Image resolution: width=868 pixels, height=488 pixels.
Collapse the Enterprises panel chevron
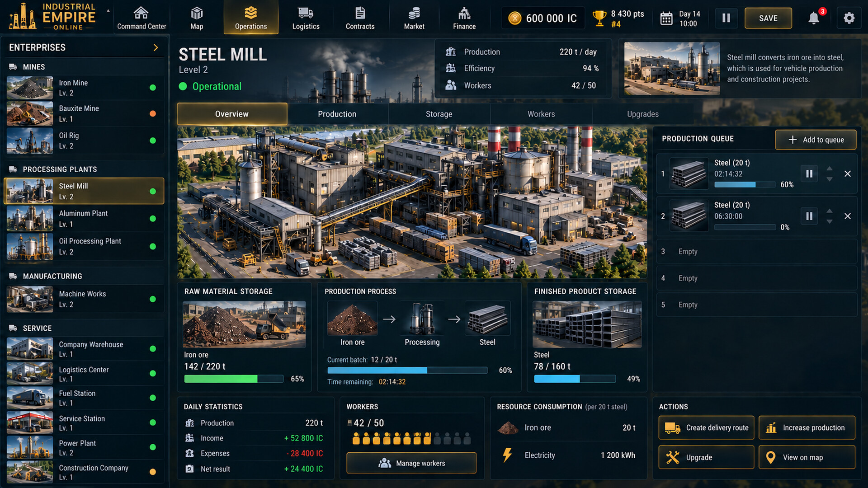156,47
